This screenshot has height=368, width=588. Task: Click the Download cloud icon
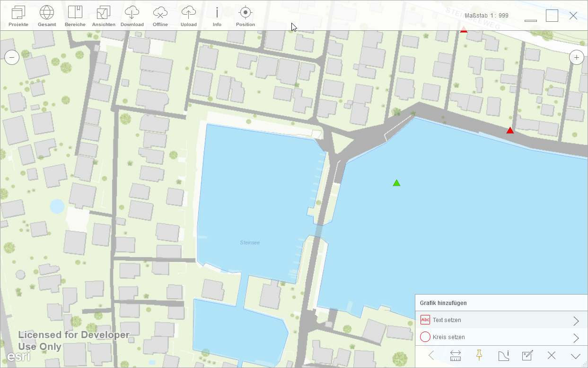coord(132,16)
